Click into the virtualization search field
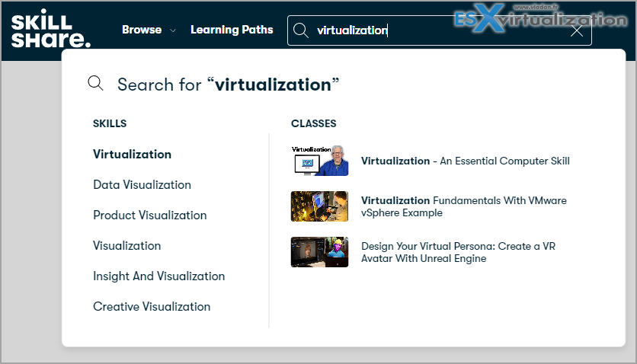This screenshot has width=637, height=364. click(439, 30)
